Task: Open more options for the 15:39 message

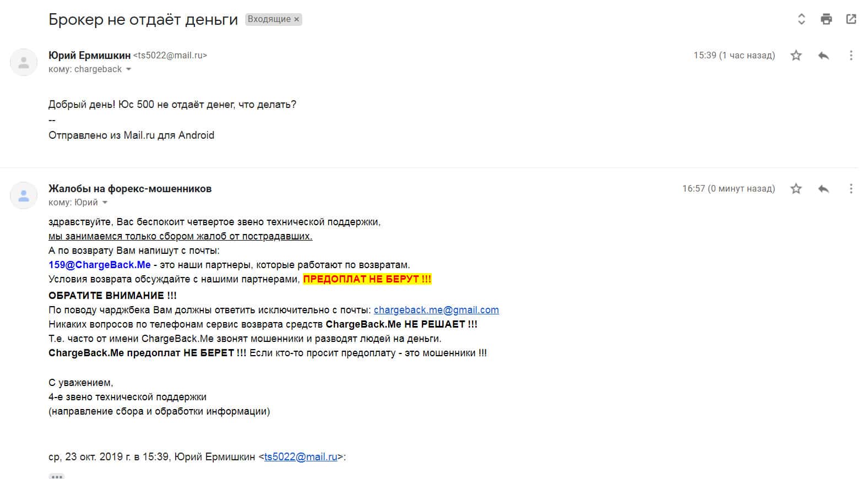Action: coord(851,56)
